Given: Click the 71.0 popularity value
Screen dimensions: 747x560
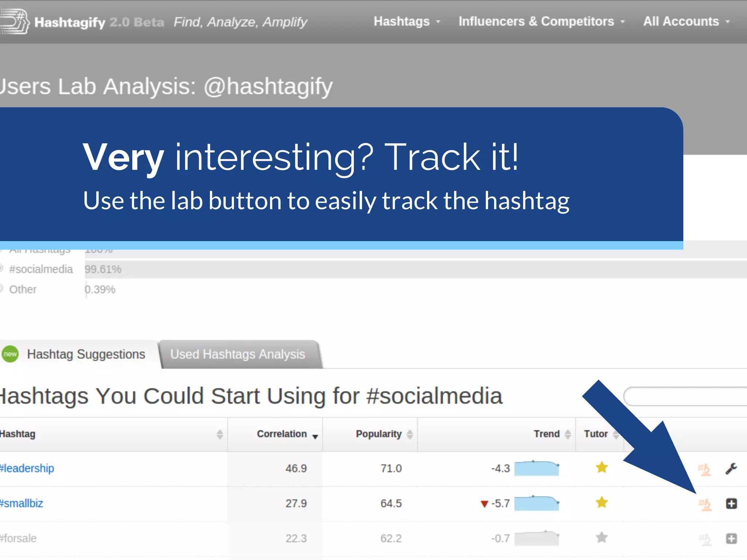Looking at the screenshot, I should [391, 468].
